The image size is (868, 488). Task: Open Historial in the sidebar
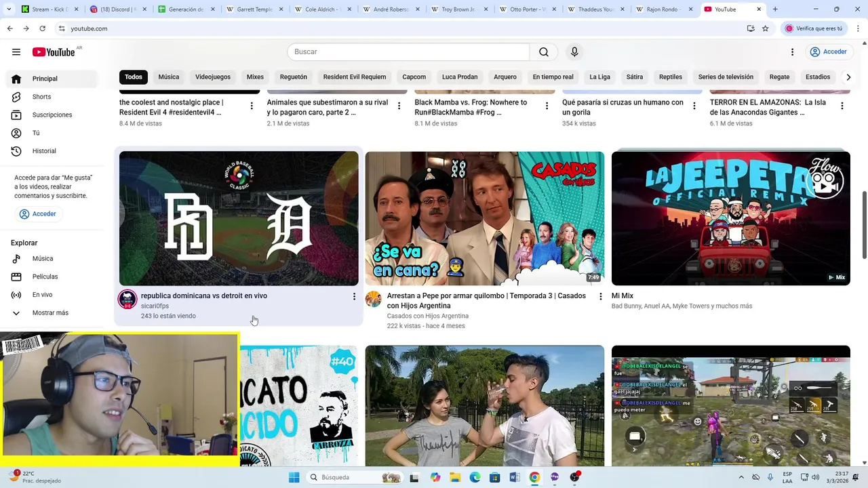tap(53, 151)
